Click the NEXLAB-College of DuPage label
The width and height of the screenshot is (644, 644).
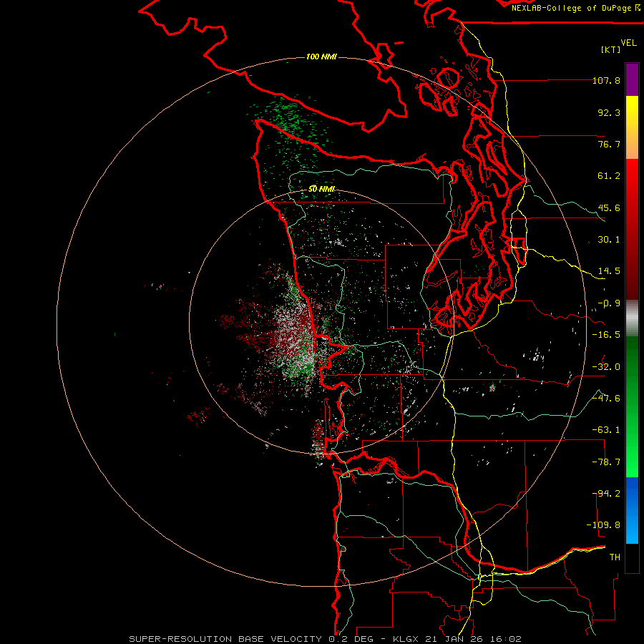click(575, 8)
